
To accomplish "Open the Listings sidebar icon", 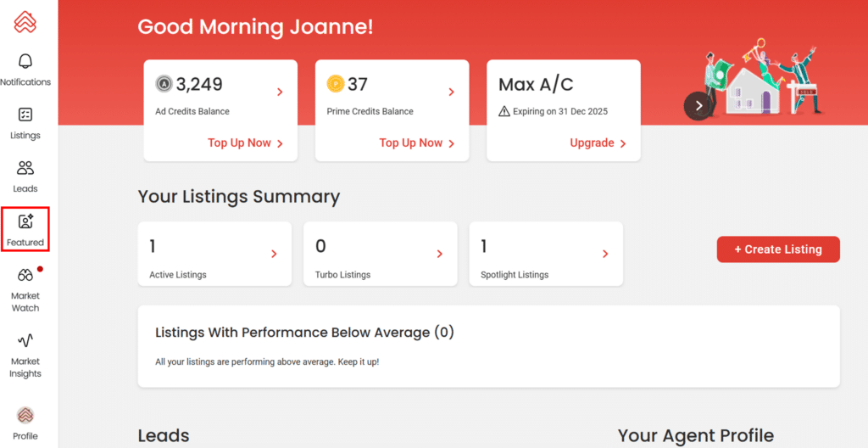I will click(x=25, y=115).
